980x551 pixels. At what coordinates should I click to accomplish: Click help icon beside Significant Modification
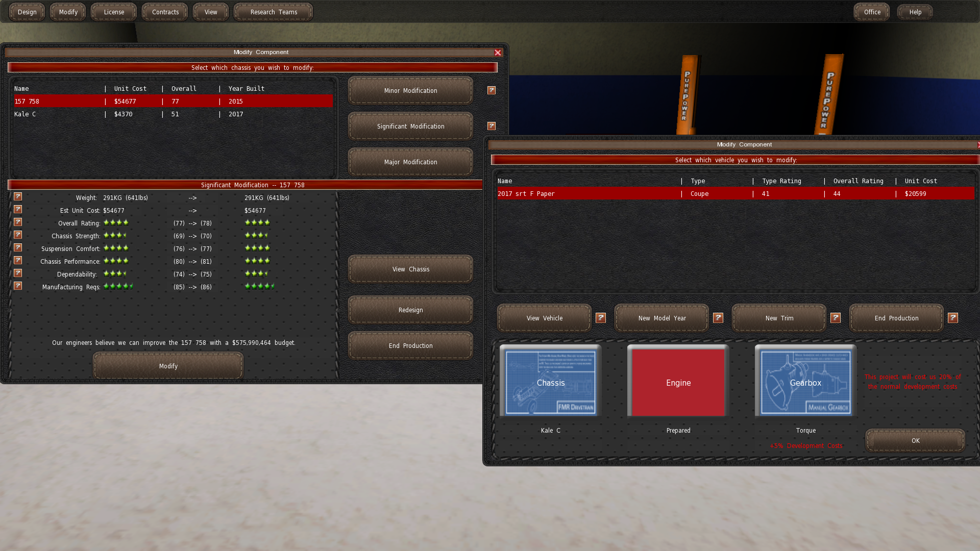point(491,126)
